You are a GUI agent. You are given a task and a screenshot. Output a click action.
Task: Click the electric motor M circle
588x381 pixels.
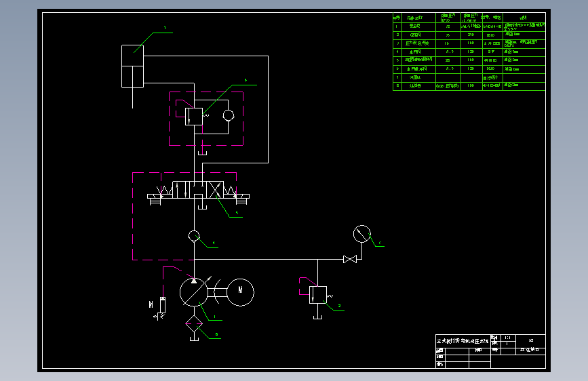(x=240, y=292)
